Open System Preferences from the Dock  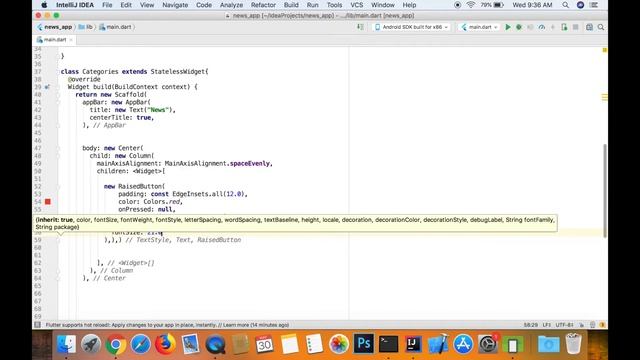tap(488, 344)
